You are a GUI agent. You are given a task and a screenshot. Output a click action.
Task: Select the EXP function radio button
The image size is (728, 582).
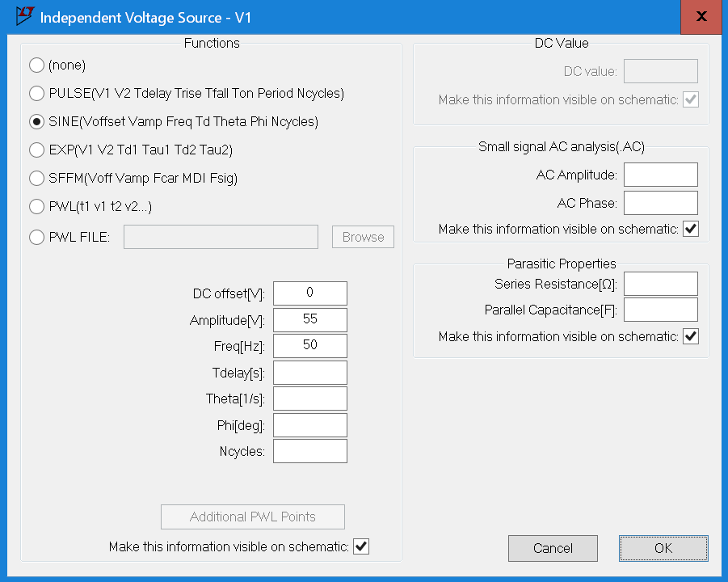[x=36, y=150]
